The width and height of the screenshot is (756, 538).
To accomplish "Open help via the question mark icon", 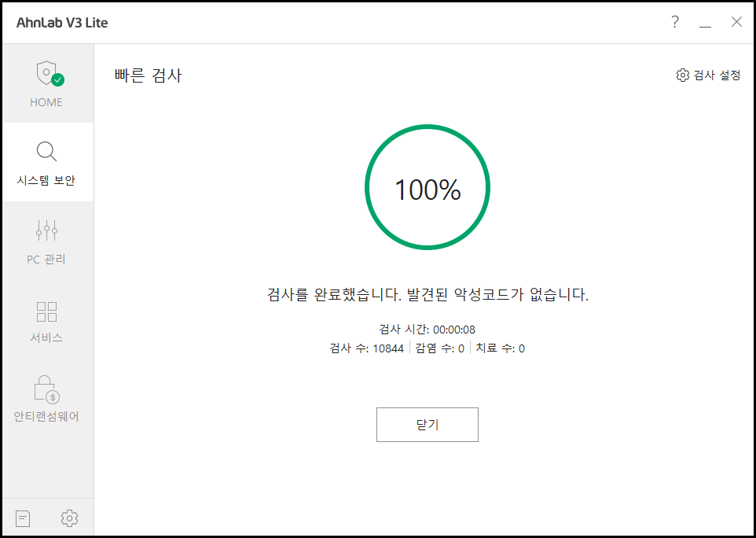I will pyautogui.click(x=674, y=22).
